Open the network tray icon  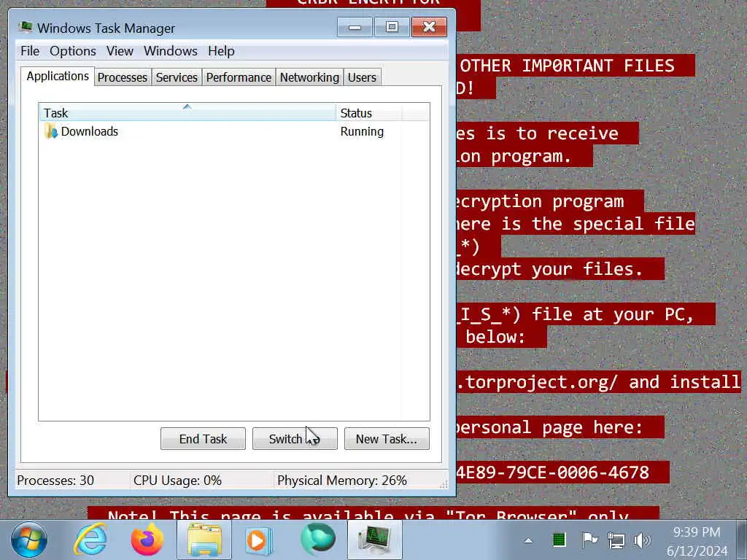pos(616,540)
